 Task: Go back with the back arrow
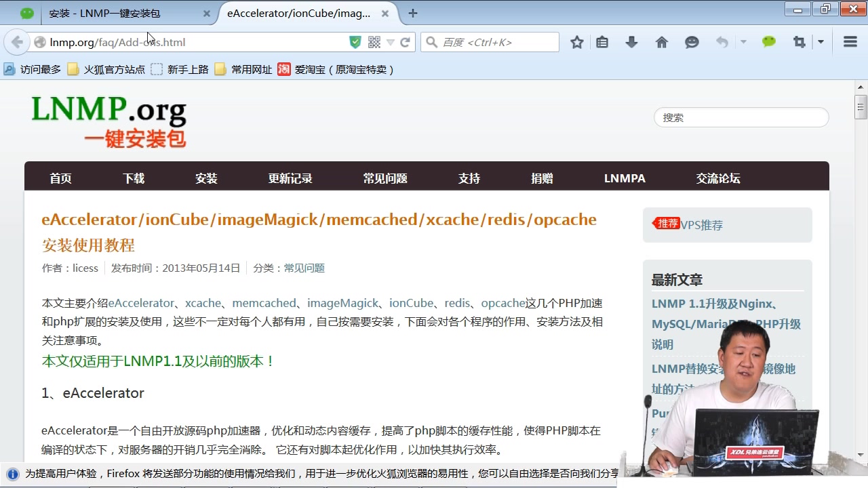(17, 42)
